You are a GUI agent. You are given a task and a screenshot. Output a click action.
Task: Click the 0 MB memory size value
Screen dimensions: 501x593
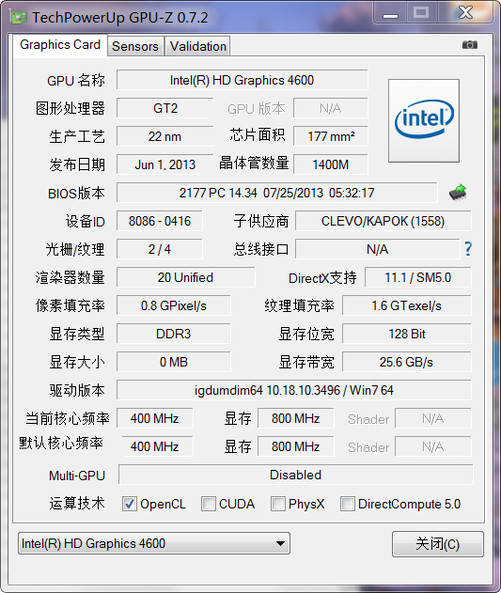[x=173, y=362]
